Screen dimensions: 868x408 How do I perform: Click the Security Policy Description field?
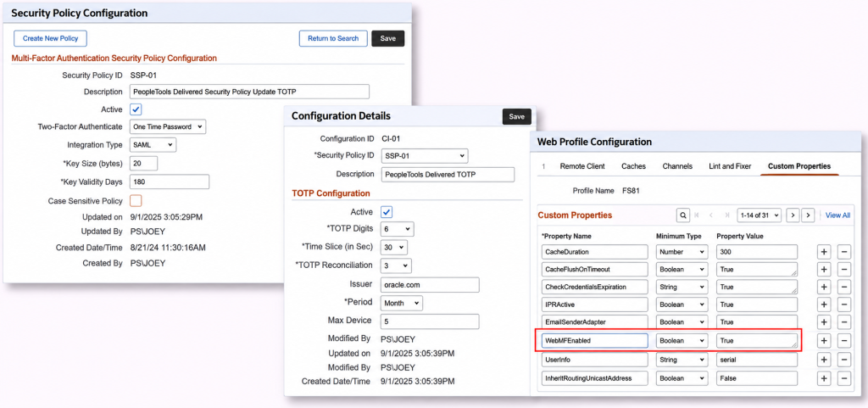[x=249, y=92]
